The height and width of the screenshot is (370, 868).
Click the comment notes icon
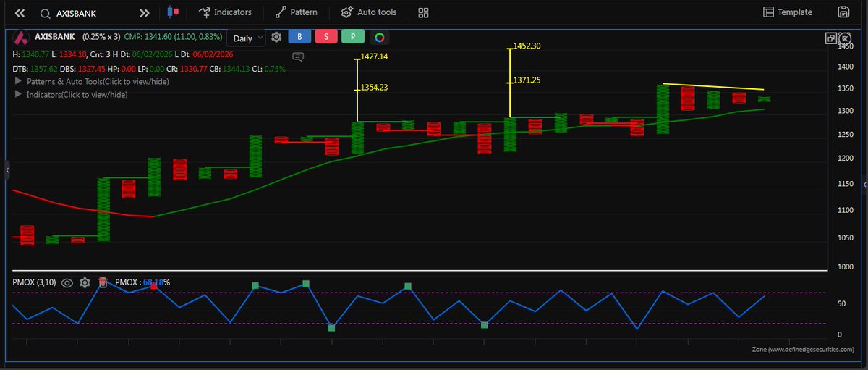(298, 56)
